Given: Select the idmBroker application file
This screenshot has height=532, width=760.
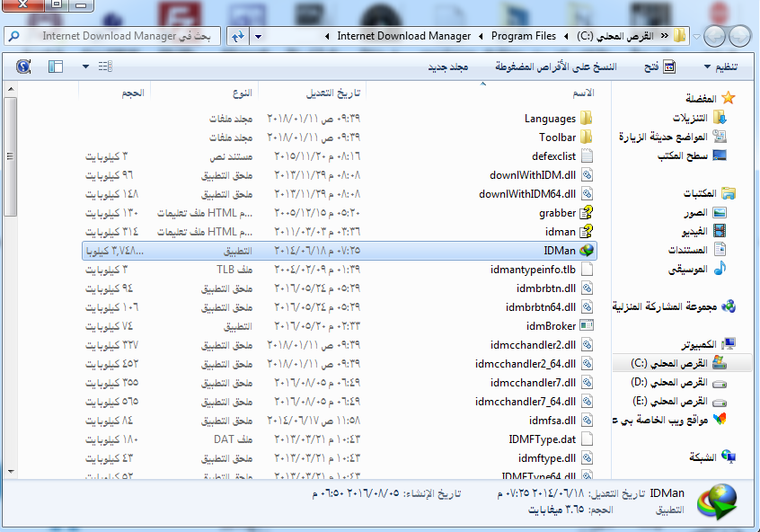Looking at the screenshot, I should click(x=551, y=326).
